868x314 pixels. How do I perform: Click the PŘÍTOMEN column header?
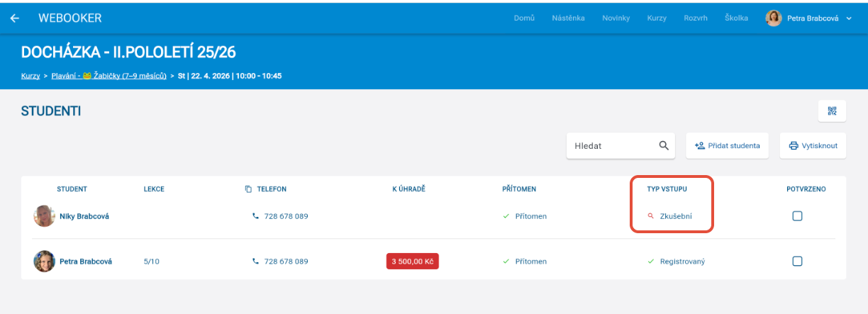click(519, 189)
